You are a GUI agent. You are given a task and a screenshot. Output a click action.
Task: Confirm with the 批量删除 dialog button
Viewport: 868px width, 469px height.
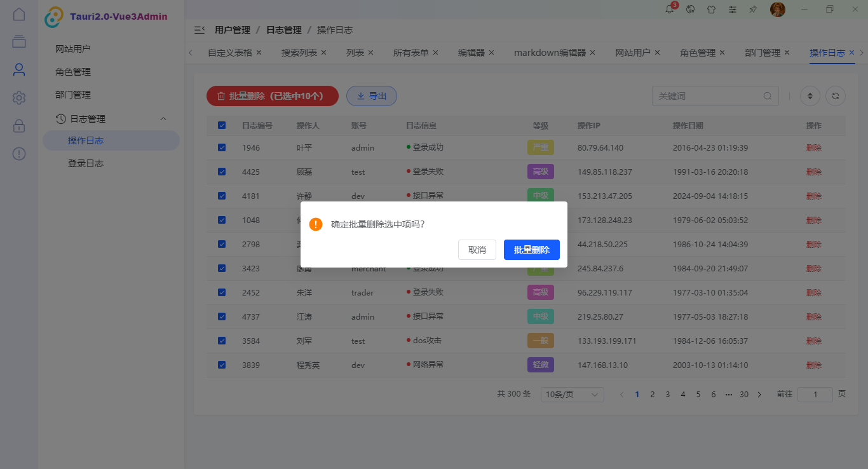coord(531,249)
